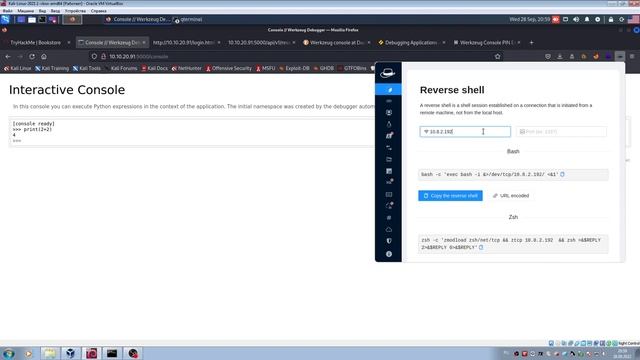Open the PowerShell commands sidebar icon
Image resolution: width=640 pixels, height=360 pixels.
click(389, 136)
